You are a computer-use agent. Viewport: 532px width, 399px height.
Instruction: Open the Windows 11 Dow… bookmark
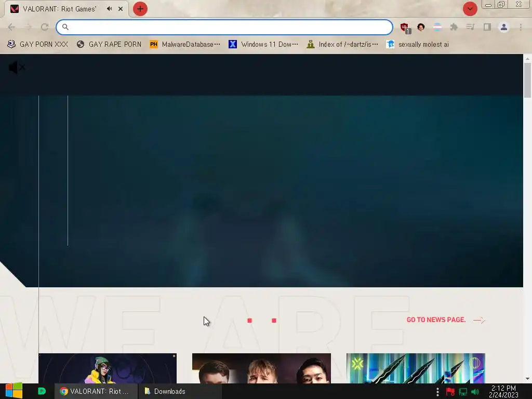pos(263,45)
